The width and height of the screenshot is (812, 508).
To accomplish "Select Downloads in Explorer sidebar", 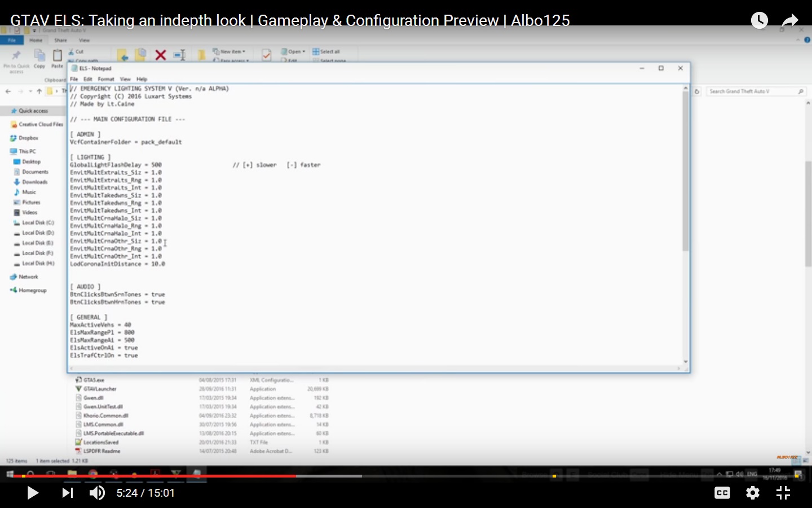I will [x=31, y=182].
